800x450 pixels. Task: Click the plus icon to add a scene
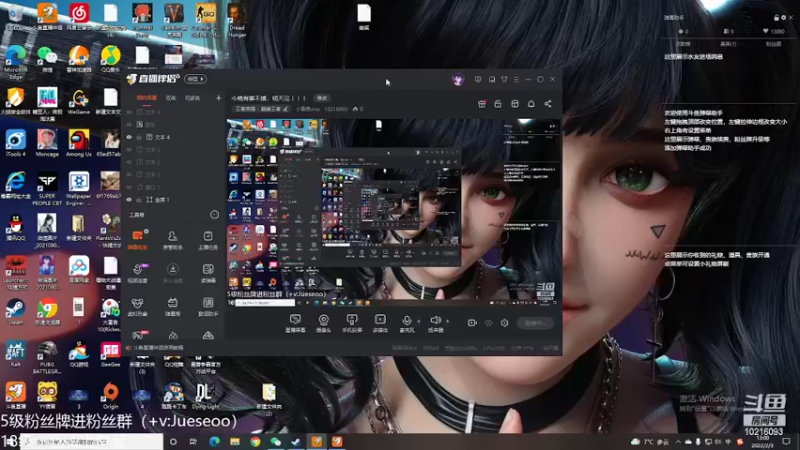click(218, 98)
